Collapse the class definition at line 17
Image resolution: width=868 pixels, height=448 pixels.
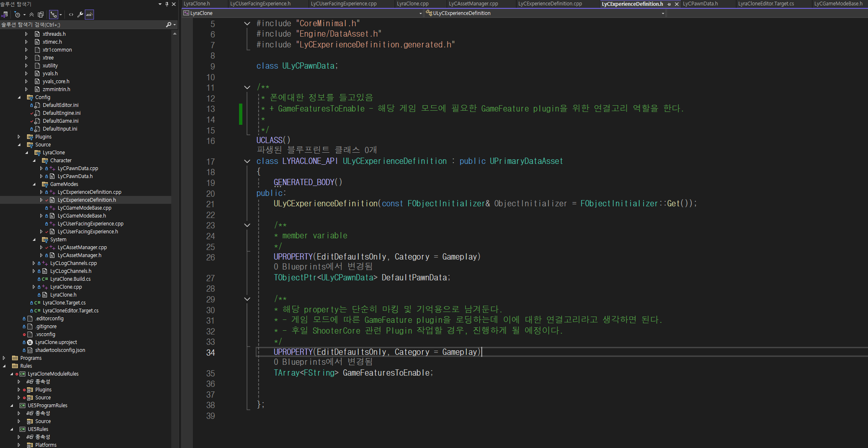[247, 161]
